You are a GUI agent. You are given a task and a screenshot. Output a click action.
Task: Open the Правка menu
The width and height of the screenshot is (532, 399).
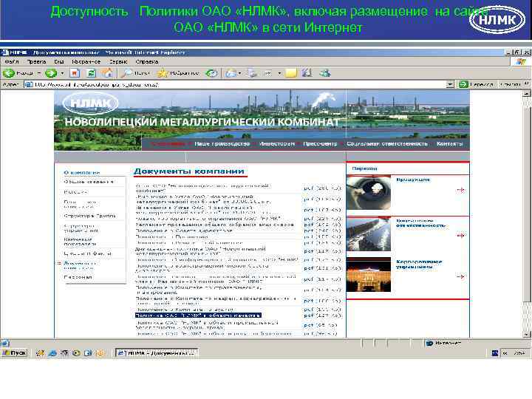(x=36, y=62)
